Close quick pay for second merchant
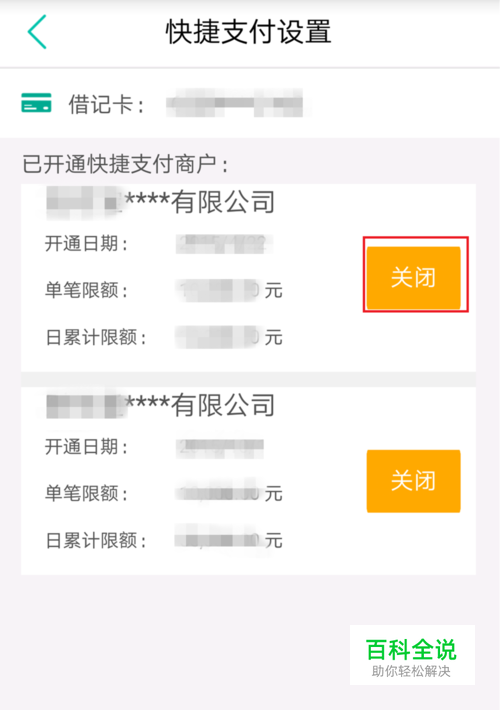The width and height of the screenshot is (500, 710). pyautogui.click(x=413, y=480)
